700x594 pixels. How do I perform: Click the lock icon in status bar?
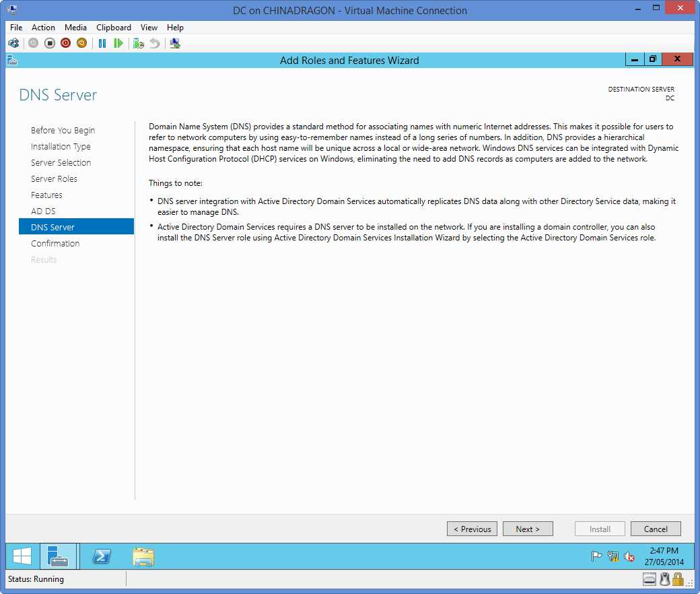678,579
